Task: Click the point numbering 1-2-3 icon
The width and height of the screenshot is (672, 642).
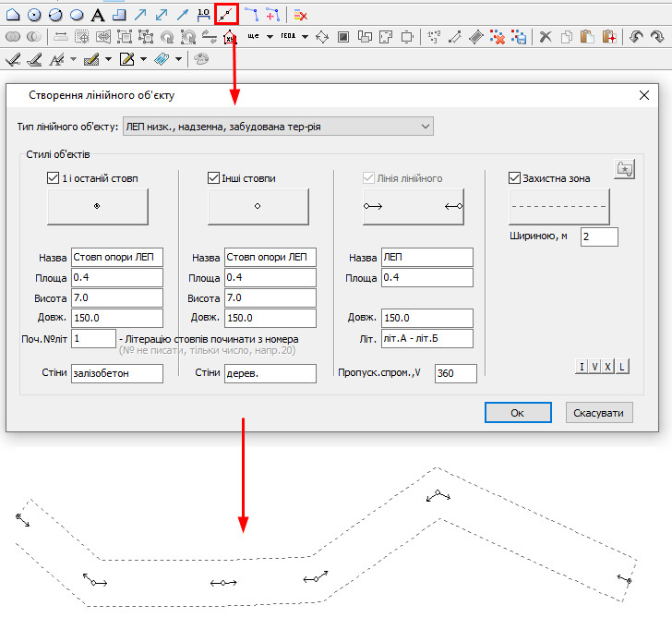Action: (x=434, y=37)
